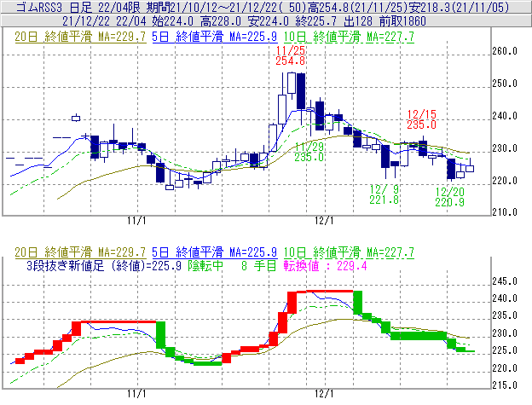532x405 pixels.
Task: Click the 前取1860 open interest value
Action: (402, 21)
